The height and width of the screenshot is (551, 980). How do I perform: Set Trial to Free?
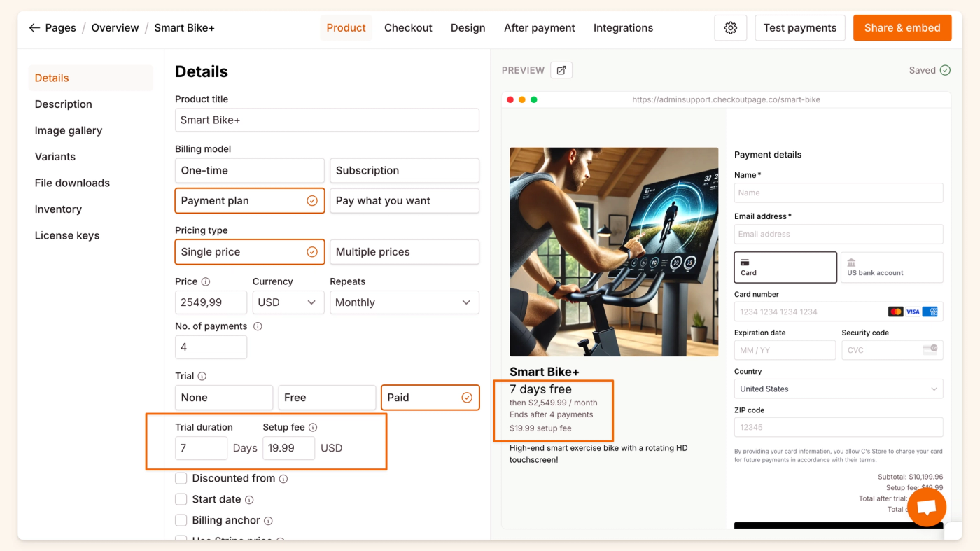[327, 398]
